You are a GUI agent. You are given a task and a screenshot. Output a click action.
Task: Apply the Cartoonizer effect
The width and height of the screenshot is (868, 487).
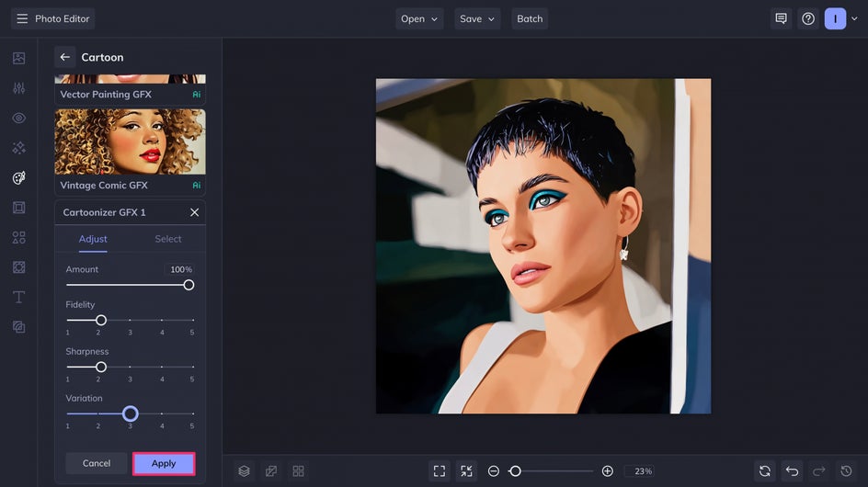pos(164,464)
